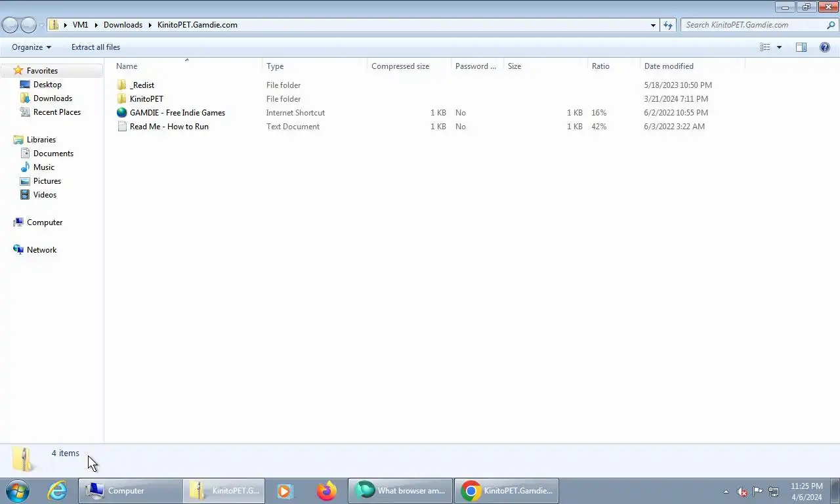This screenshot has height=504, width=840.
Task: Launch Firefox from the taskbar
Action: coord(326,491)
